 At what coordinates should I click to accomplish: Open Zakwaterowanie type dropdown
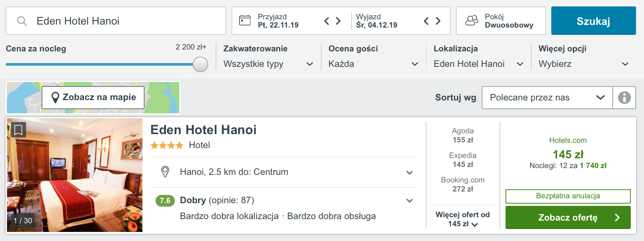click(268, 64)
